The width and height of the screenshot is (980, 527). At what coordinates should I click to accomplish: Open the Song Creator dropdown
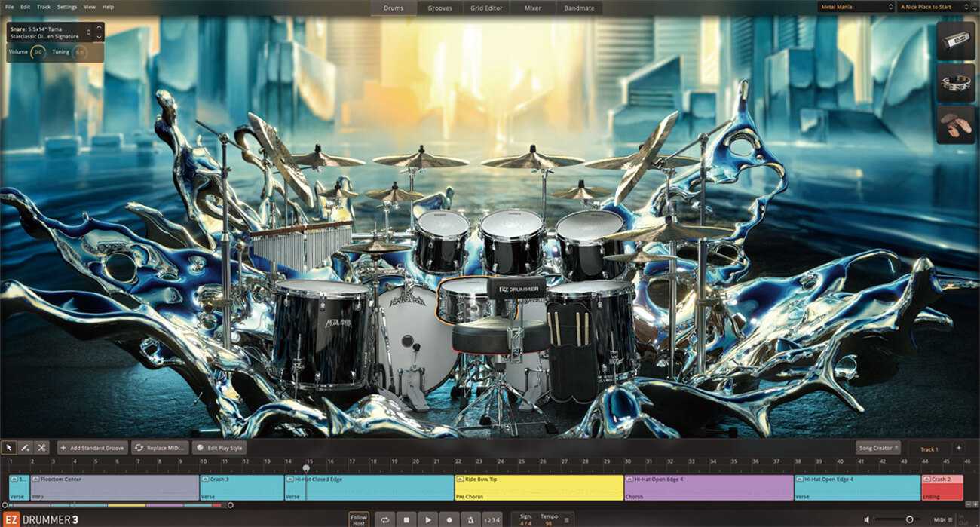pyautogui.click(x=878, y=448)
